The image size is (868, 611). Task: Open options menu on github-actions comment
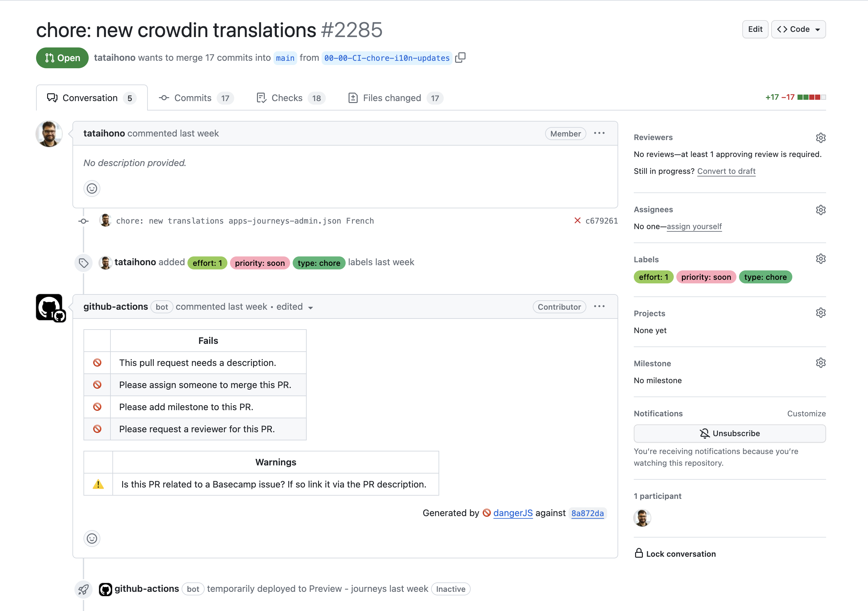click(x=599, y=306)
